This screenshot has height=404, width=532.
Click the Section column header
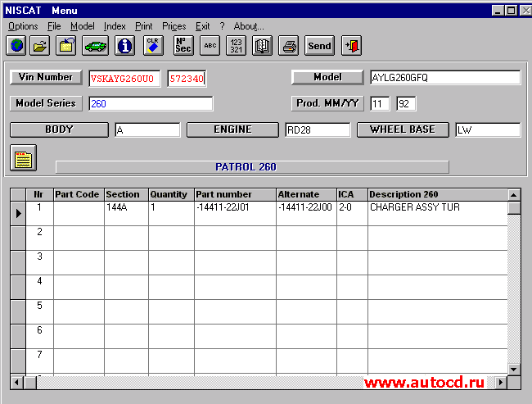pos(126,194)
